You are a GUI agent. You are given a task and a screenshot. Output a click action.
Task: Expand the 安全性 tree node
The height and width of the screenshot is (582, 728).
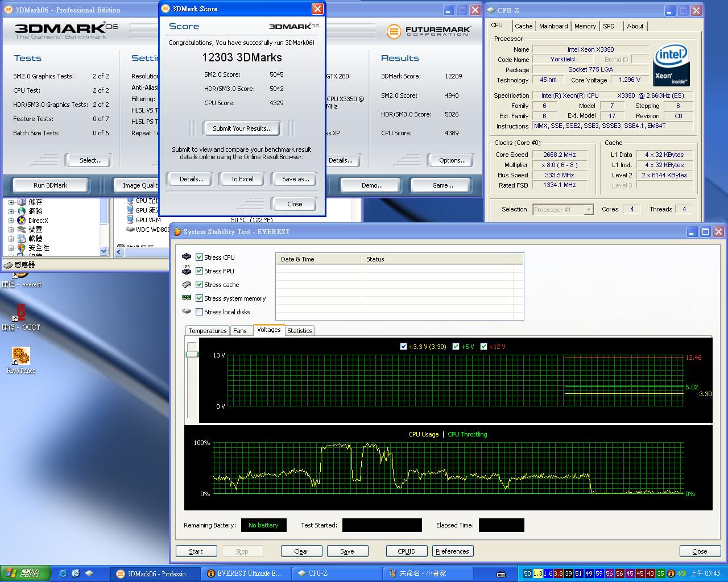click(11, 248)
